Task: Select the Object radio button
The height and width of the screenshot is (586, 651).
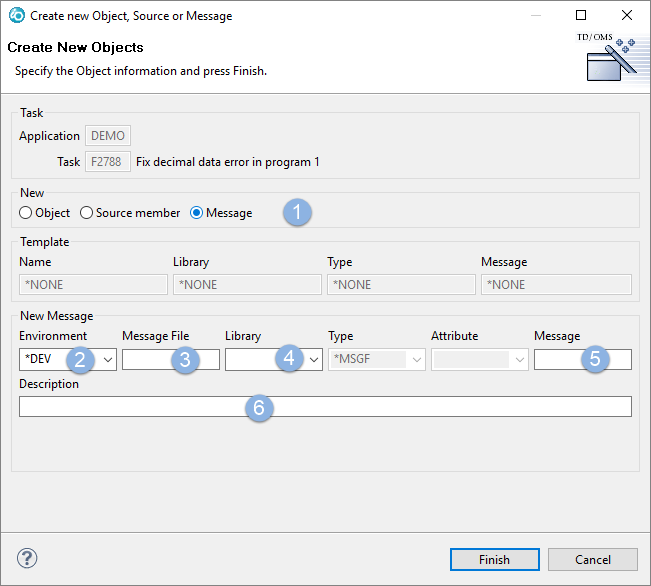Action: point(27,213)
